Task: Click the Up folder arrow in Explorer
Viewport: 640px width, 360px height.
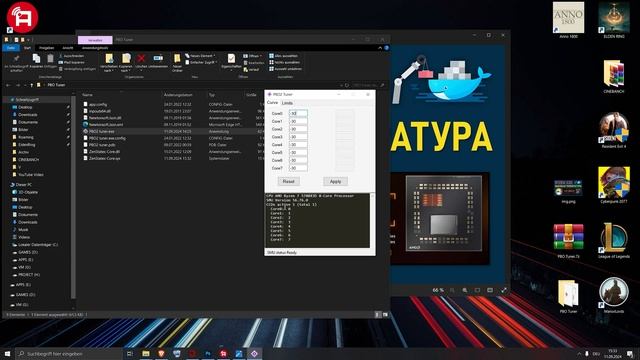Action: click(x=31, y=85)
